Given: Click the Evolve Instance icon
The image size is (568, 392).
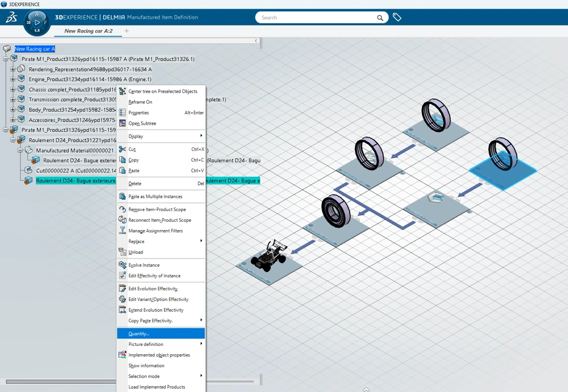Looking at the screenshot, I should pos(122,265).
